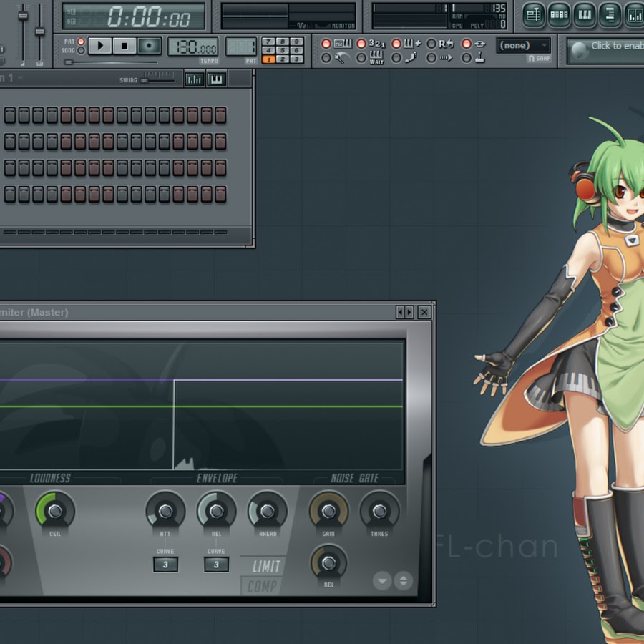Toggle typing keyboard to piano option
This screenshot has height=644, width=644.
[x=326, y=44]
